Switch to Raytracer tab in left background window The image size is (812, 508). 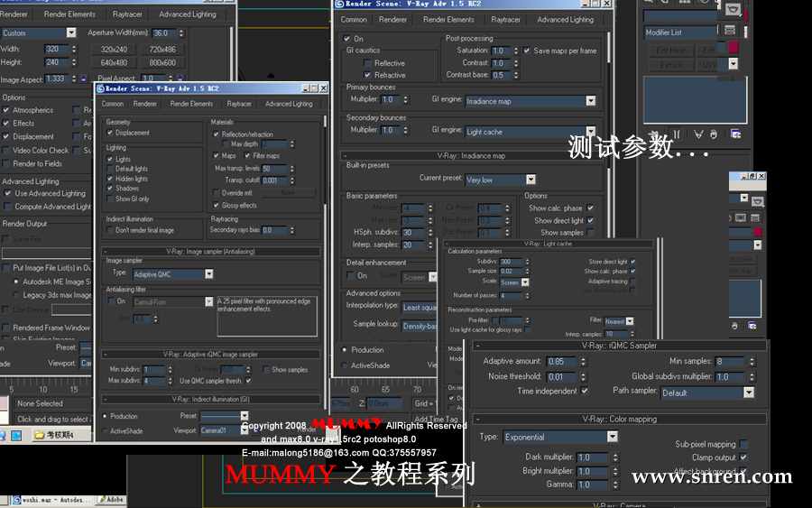127,14
